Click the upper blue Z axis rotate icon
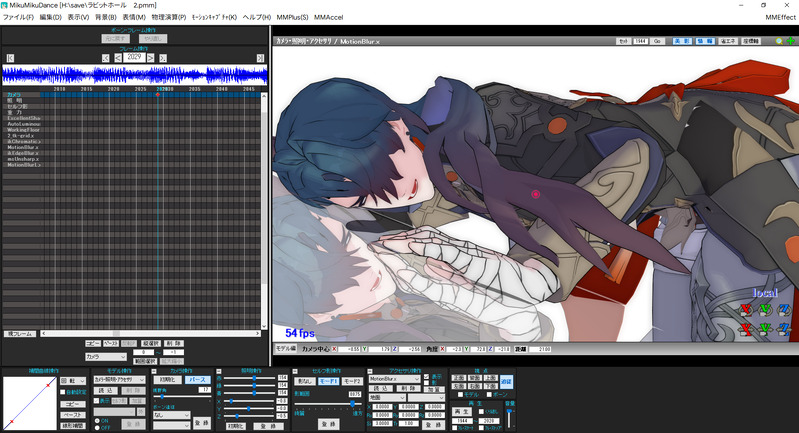Screen dimensions: 799x433 click(785, 309)
